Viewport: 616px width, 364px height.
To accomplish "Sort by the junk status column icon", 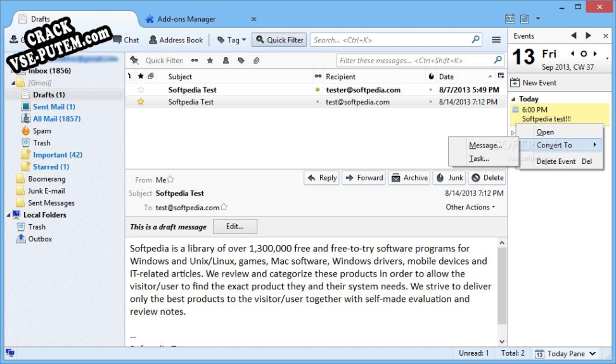I will tap(432, 77).
